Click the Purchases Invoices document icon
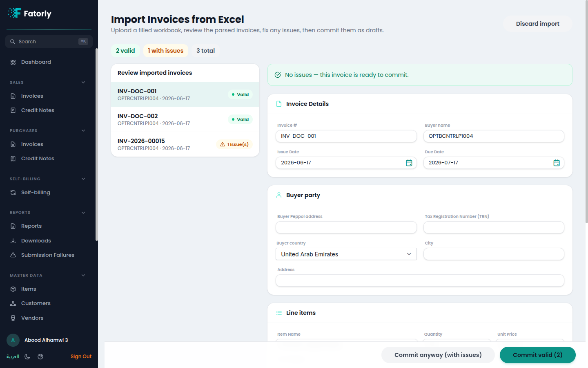The width and height of the screenshot is (588, 368). click(13, 144)
